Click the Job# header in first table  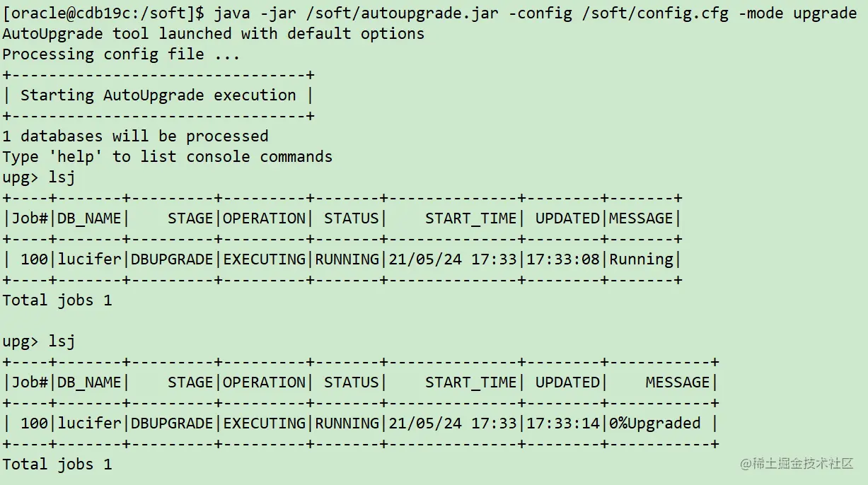(30, 218)
